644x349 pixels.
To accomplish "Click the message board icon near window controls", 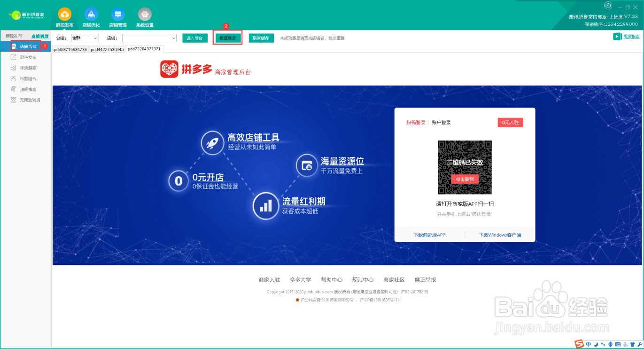I will click(609, 6).
